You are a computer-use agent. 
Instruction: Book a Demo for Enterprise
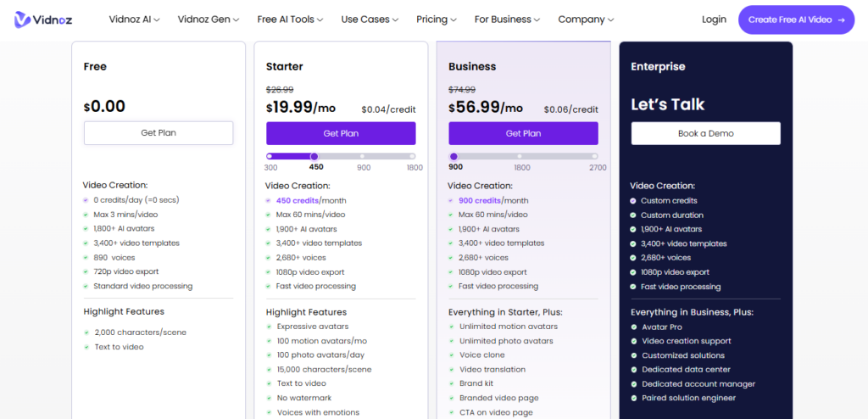[x=706, y=133]
